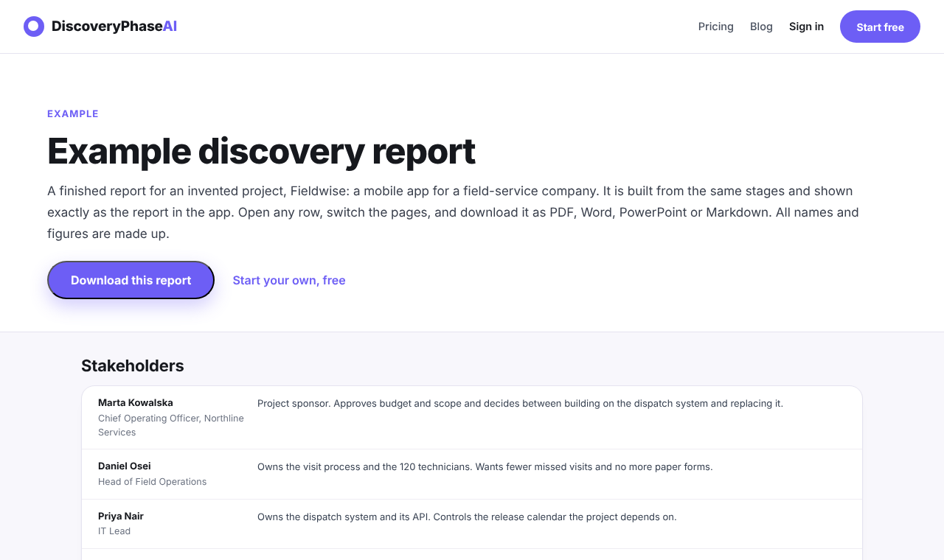Open the DiscoveryPhaseAI home link text

pos(114,27)
